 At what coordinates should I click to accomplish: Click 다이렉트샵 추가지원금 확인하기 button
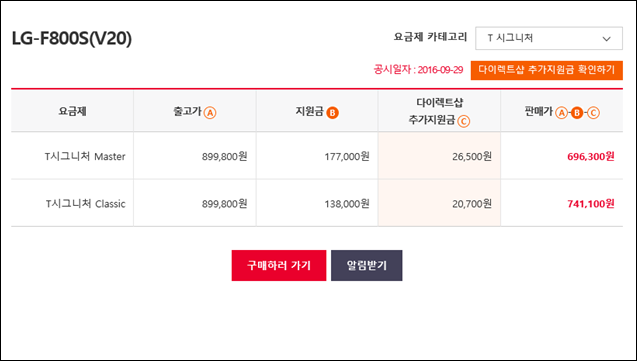546,70
